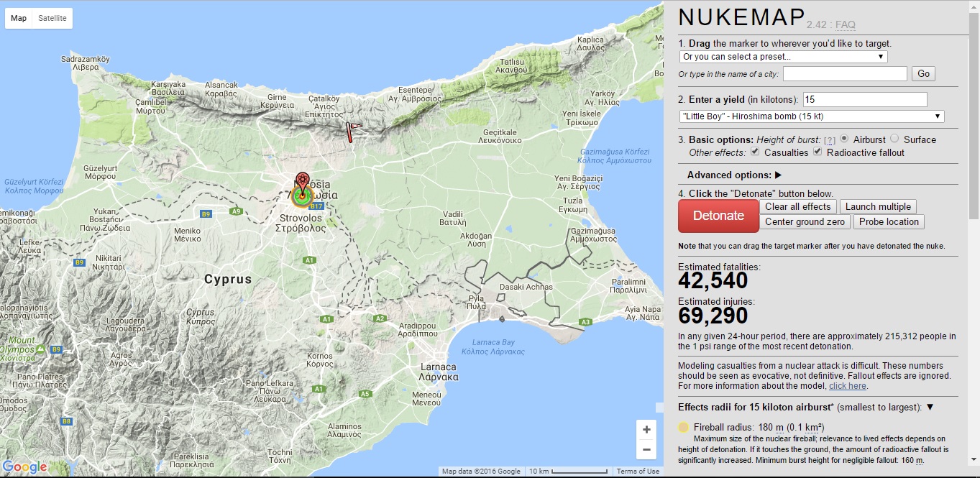Click the Ayia Napa map label
This screenshot has width=980, height=478.
pos(642,313)
